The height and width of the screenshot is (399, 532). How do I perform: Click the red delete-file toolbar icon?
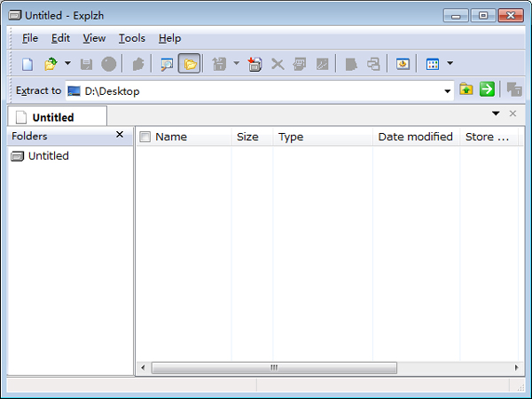(x=255, y=64)
